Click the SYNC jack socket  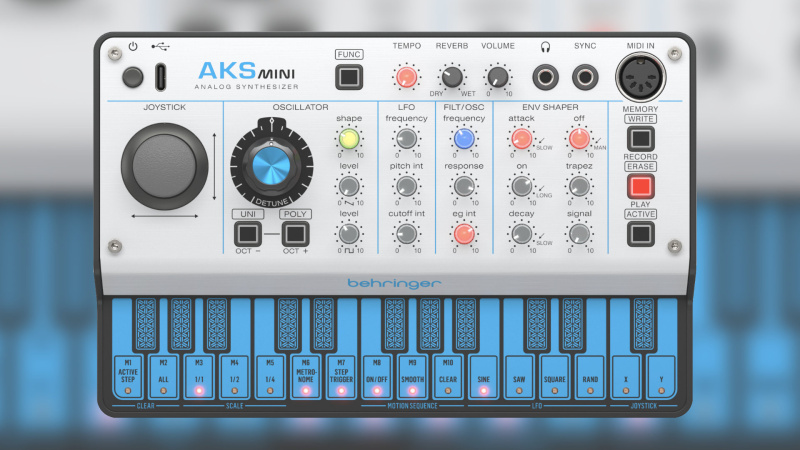pos(585,78)
